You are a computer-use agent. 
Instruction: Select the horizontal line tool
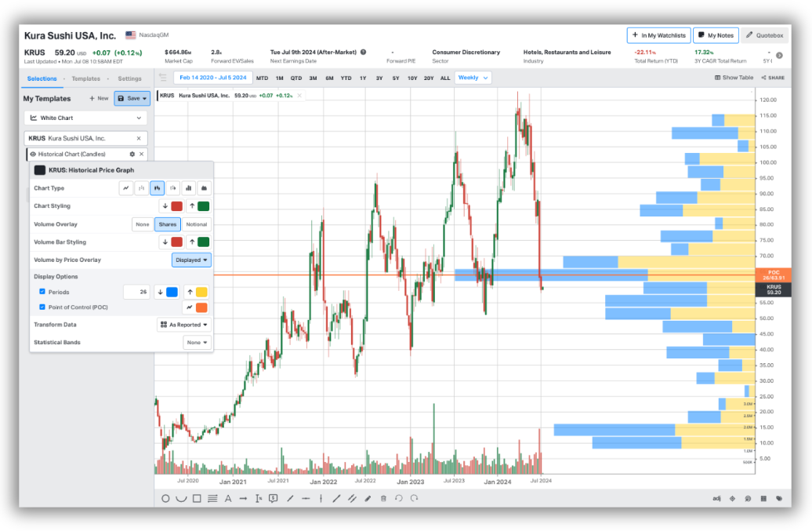coord(306,498)
